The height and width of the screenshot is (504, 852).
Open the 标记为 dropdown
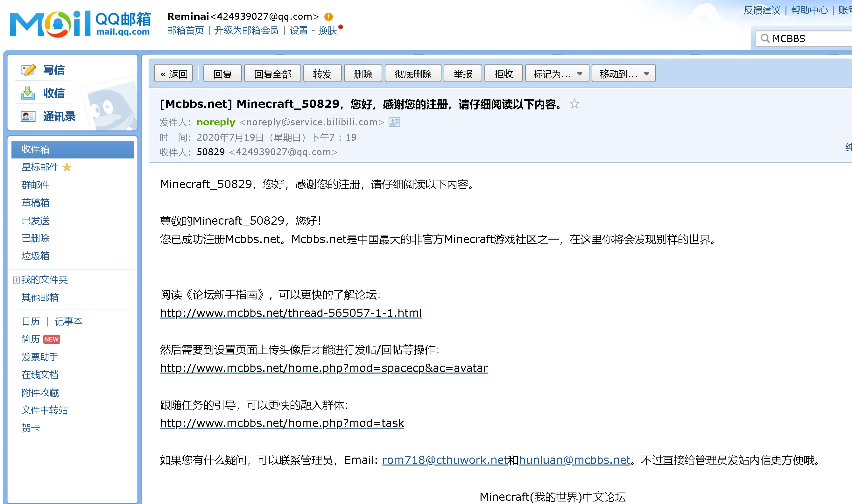(x=557, y=73)
